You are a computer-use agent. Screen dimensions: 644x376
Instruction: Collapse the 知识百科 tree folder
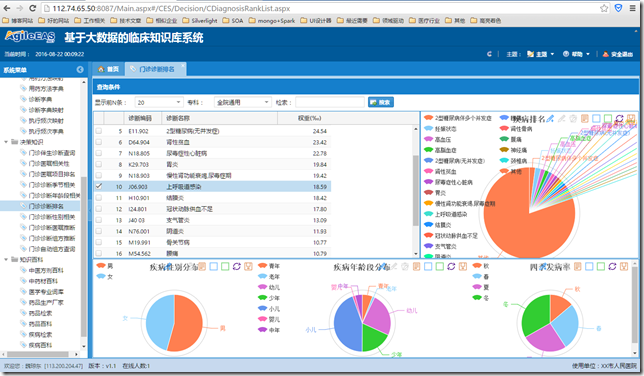click(6, 259)
